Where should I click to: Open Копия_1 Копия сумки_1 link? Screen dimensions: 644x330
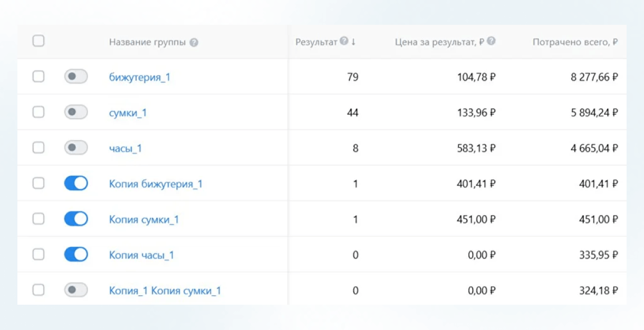tap(165, 290)
